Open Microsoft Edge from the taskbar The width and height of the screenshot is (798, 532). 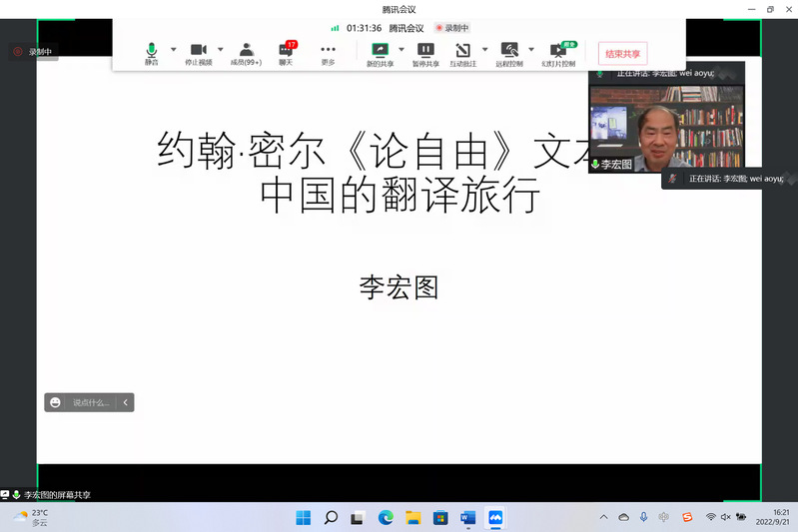pos(386,517)
